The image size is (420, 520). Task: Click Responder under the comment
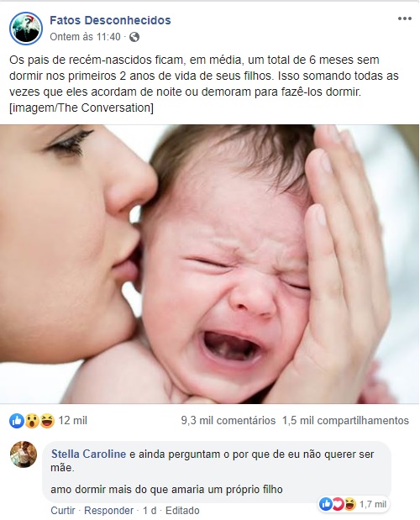[x=108, y=511]
